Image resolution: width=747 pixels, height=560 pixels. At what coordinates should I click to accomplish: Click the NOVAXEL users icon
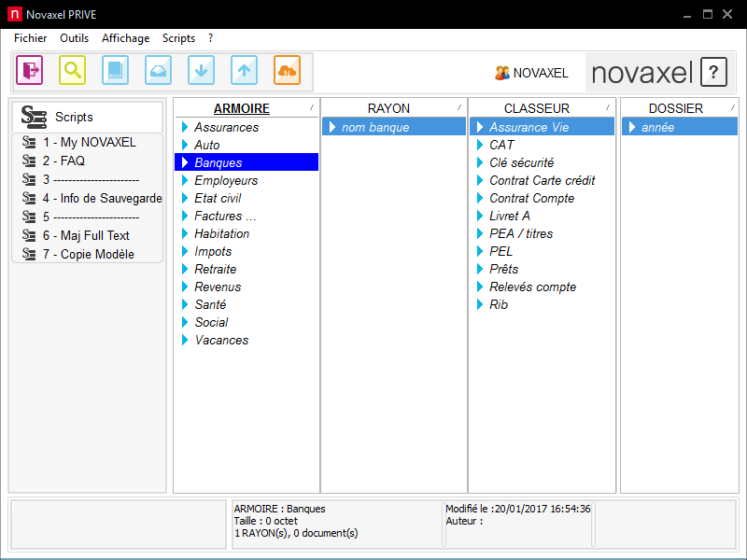pyautogui.click(x=501, y=73)
